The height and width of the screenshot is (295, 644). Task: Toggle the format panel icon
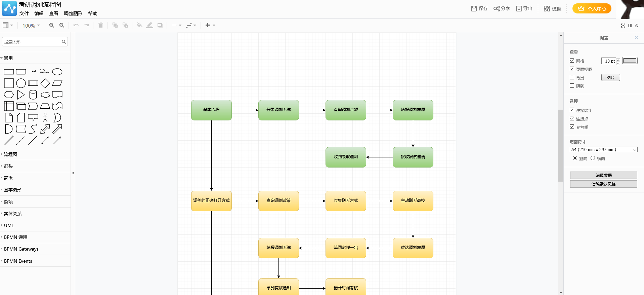pyautogui.click(x=630, y=26)
